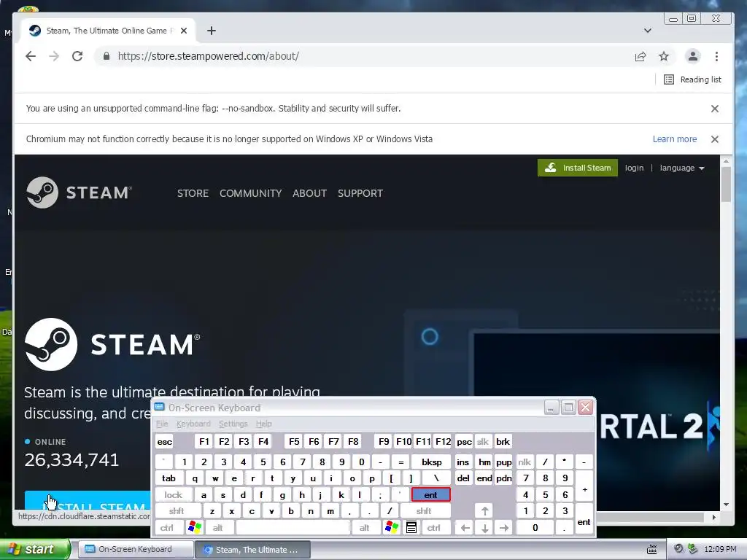
Task: Bookmark the page with the star icon
Action: click(664, 56)
